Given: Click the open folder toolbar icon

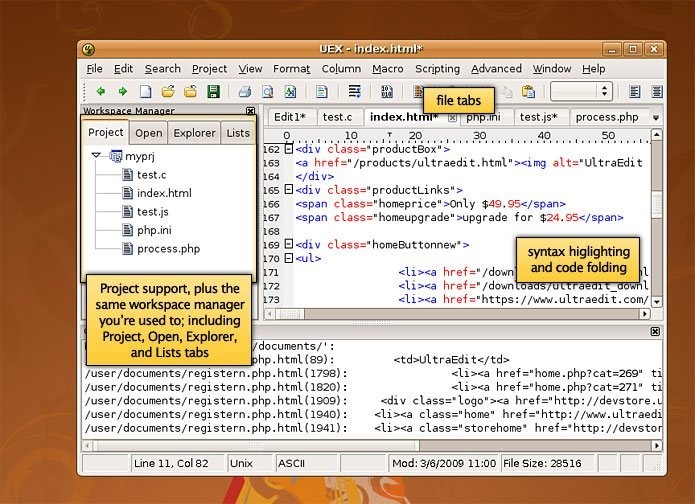Looking at the screenshot, I should tap(168, 92).
